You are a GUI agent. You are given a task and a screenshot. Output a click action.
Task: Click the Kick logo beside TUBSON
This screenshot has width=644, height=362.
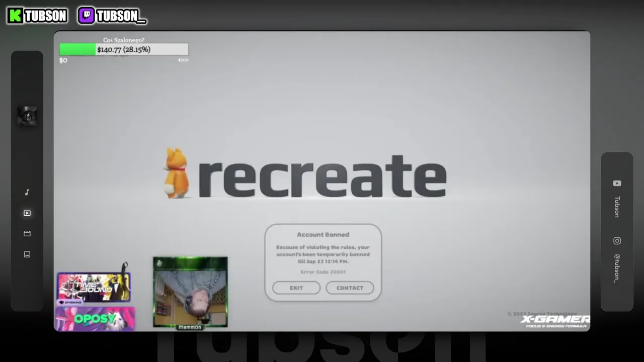pyautogui.click(x=16, y=16)
